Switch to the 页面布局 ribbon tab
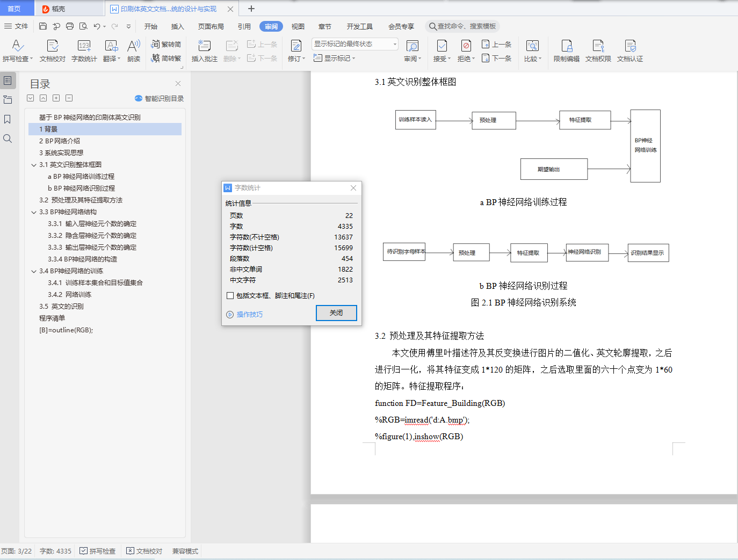Screen dimensions: 738x560 [x=211, y=26]
